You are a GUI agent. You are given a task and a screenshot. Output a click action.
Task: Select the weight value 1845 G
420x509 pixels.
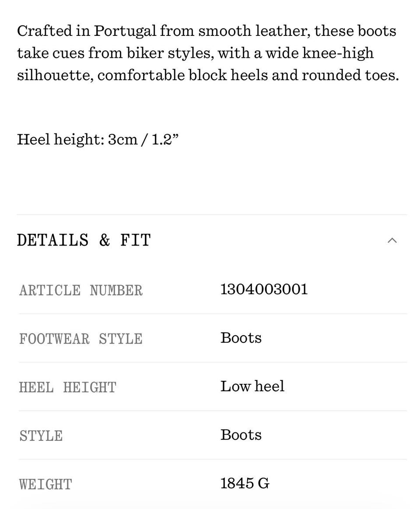point(245,483)
